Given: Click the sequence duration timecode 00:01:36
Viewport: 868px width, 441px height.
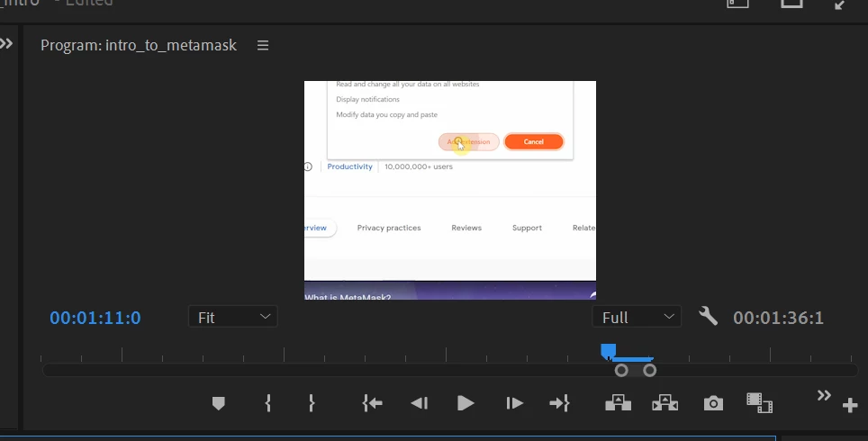Looking at the screenshot, I should pos(778,318).
